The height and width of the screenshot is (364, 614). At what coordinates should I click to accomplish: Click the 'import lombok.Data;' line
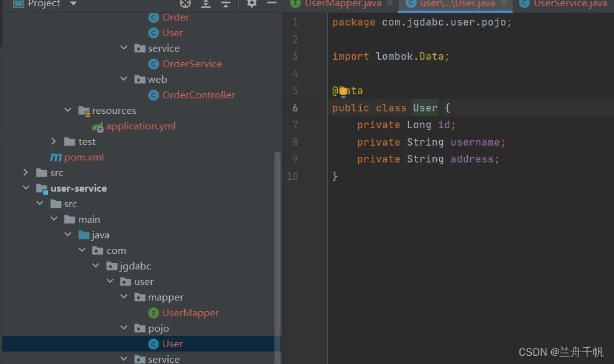coord(391,57)
